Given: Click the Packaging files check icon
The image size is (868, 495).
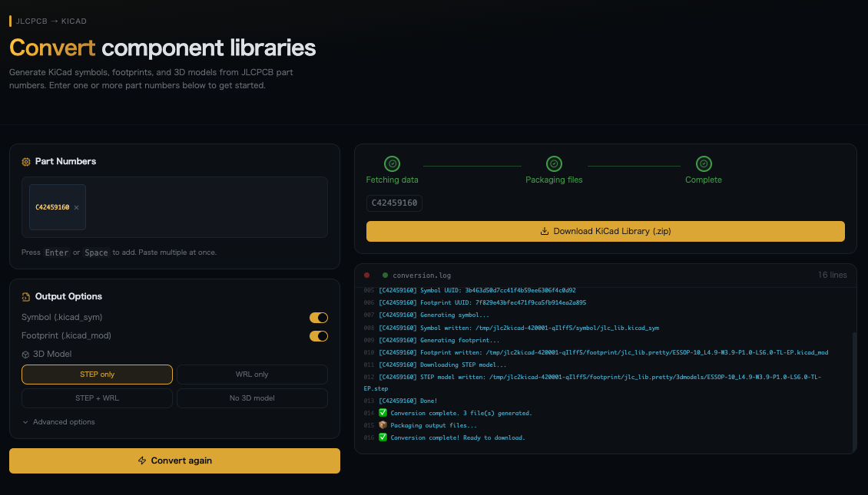Looking at the screenshot, I should click(554, 163).
